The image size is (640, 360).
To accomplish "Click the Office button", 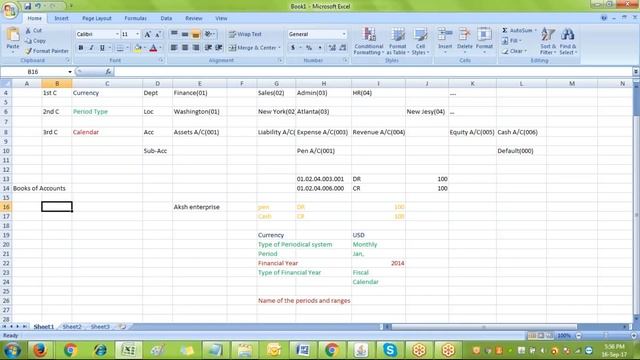I will coord(9,10).
